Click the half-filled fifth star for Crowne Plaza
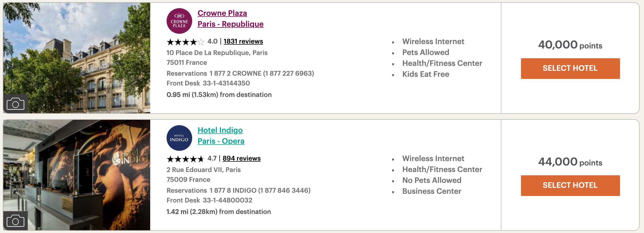This screenshot has height=233, width=644. click(x=201, y=42)
